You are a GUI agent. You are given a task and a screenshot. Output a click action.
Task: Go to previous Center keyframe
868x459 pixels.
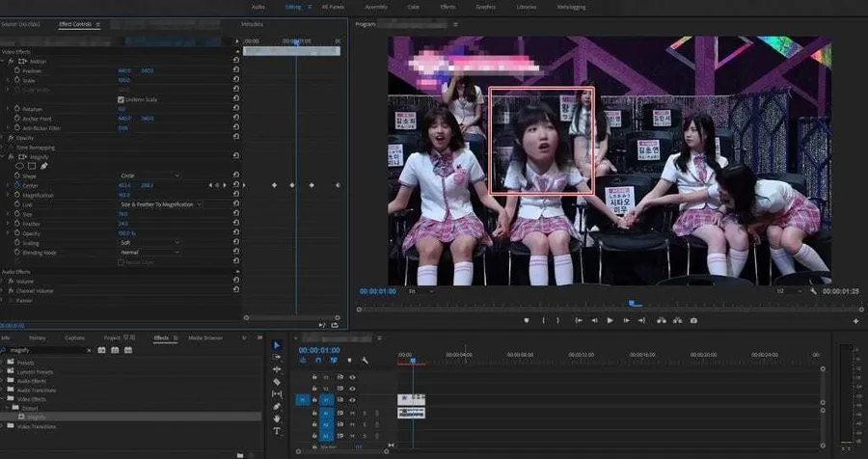coord(210,185)
